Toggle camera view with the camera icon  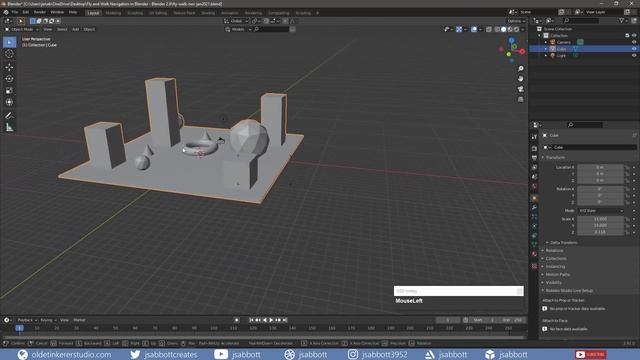520,89
